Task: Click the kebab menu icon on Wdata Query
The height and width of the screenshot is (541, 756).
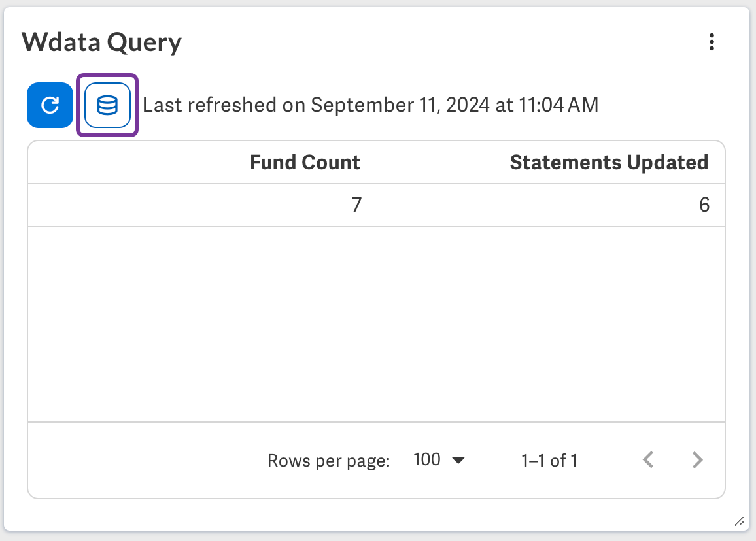Action: pyautogui.click(x=712, y=42)
